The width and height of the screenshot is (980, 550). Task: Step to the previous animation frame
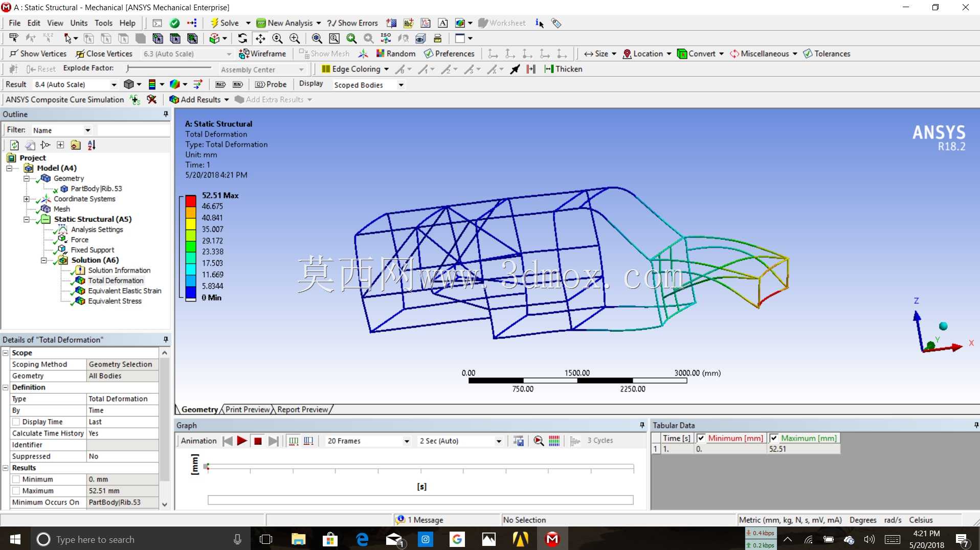click(x=228, y=441)
